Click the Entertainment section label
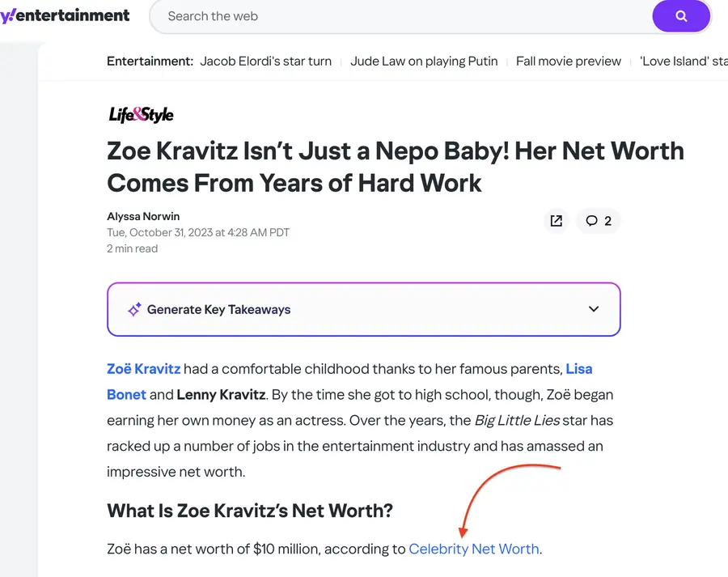Screen dimensions: 728x577 coord(150,62)
